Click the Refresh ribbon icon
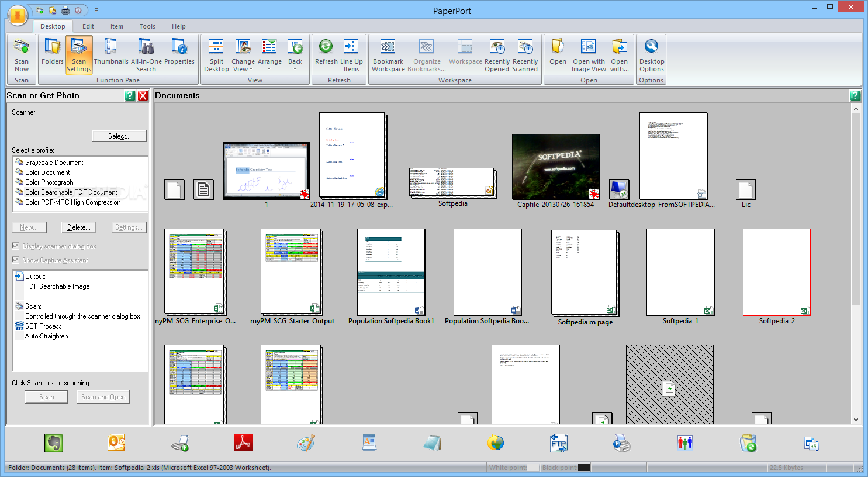 click(326, 55)
